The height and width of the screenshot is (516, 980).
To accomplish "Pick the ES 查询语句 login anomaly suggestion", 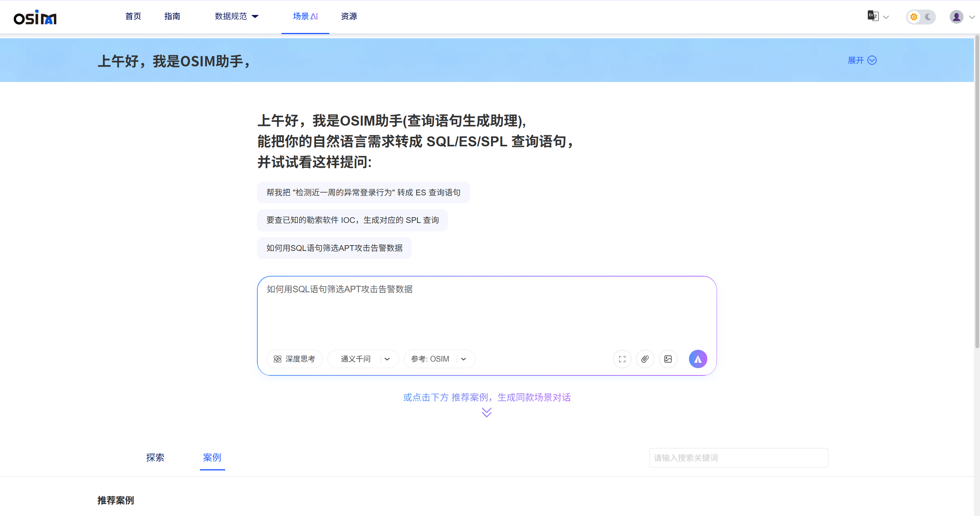I will (x=363, y=192).
